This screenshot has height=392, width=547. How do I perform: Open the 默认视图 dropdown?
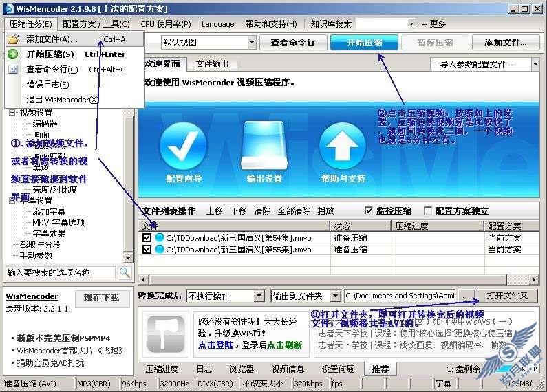coord(252,43)
